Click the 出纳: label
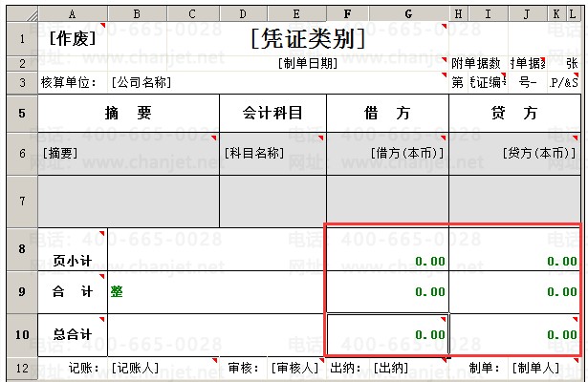Viewport: 588px width, 382px height. click(345, 368)
